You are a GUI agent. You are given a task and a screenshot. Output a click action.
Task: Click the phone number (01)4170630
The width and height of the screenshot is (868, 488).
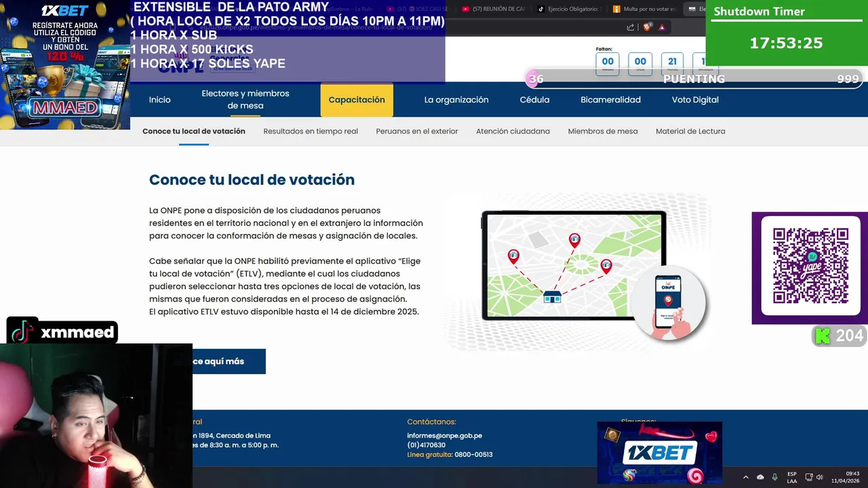426,445
